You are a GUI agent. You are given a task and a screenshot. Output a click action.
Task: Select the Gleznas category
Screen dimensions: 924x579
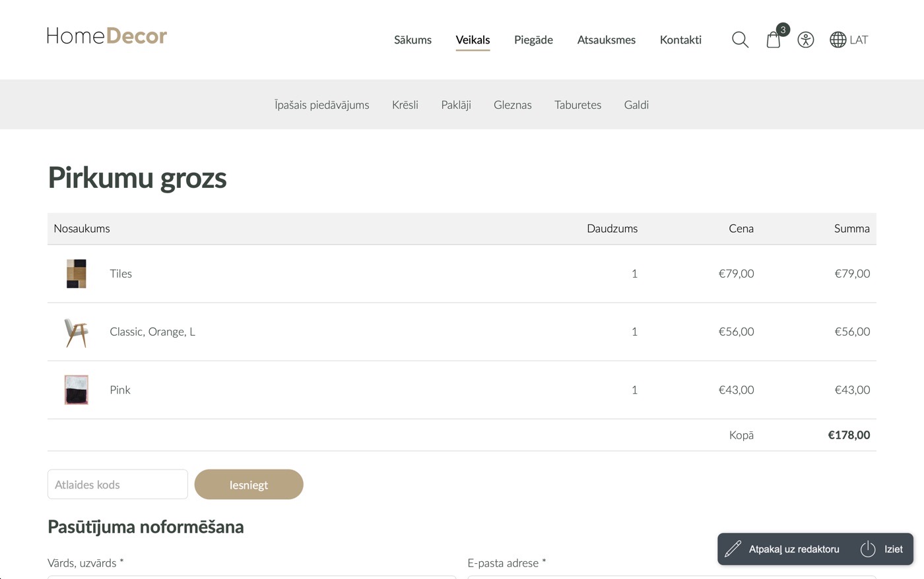(x=512, y=105)
